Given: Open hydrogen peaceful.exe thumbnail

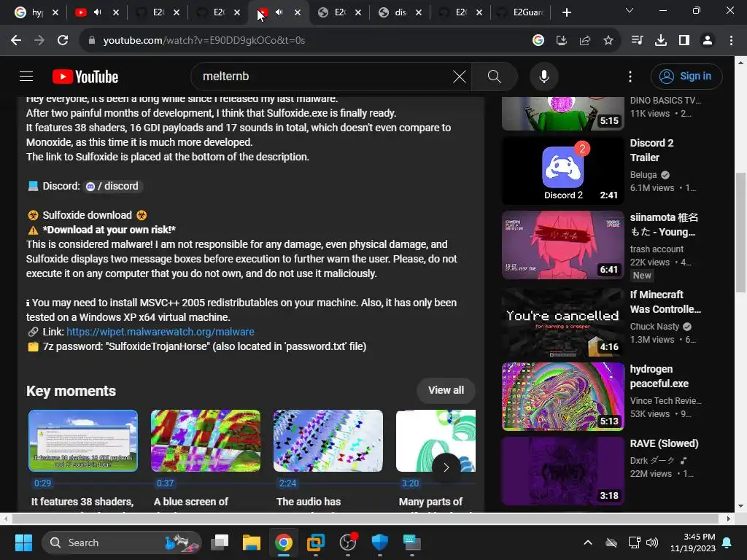Looking at the screenshot, I should pos(562,396).
